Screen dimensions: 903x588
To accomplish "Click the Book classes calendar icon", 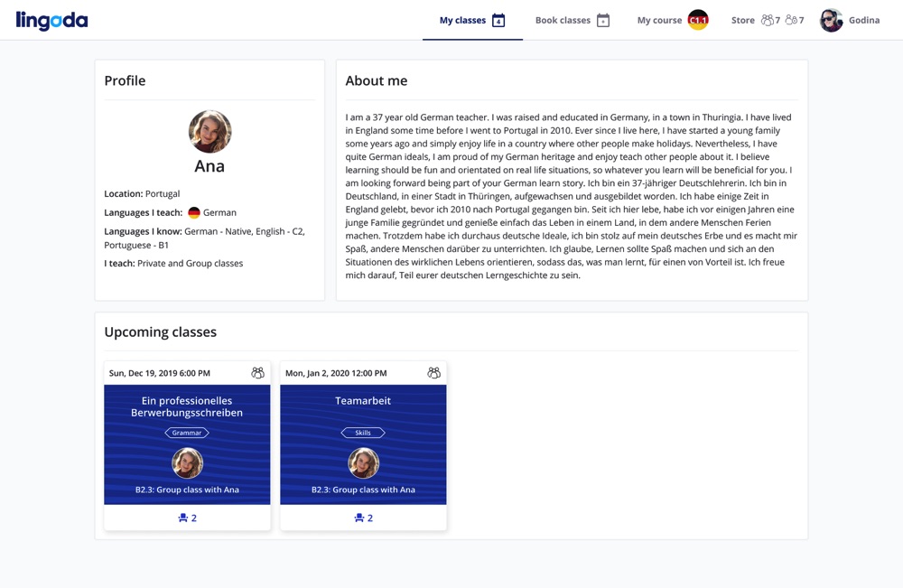I will [x=603, y=20].
